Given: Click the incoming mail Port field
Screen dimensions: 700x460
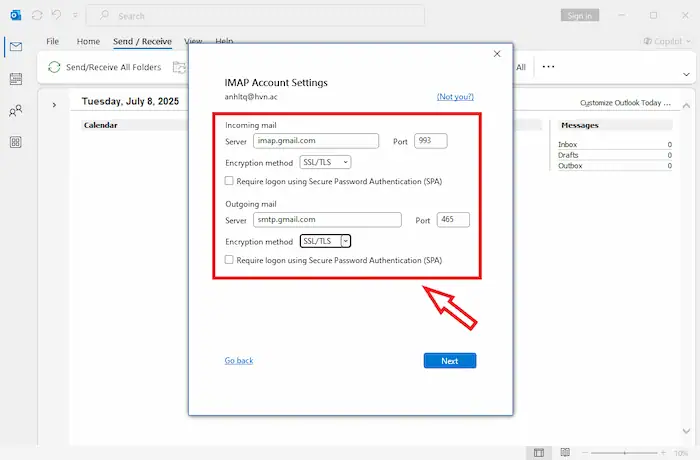Looking at the screenshot, I should coord(430,141).
